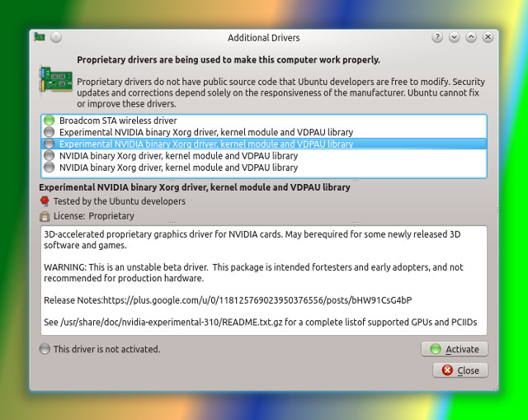This screenshot has width=528, height=420.
Task: Click the not-activated status indicator icon
Action: [x=45, y=349]
